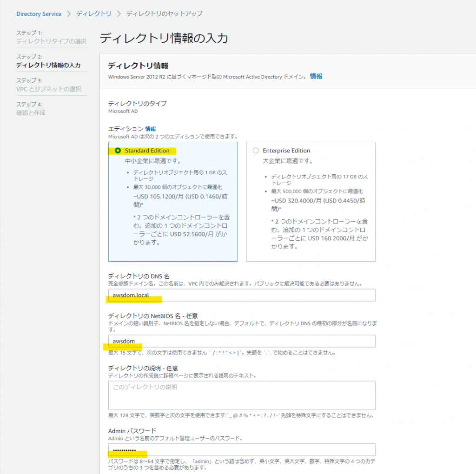Select the Standard Edition radio button
The width and height of the screenshot is (476, 474).
118,151
